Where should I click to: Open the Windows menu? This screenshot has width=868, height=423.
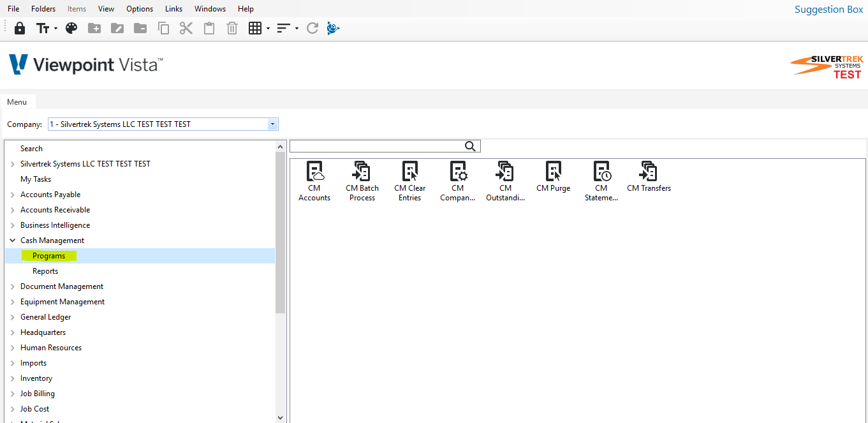[210, 9]
